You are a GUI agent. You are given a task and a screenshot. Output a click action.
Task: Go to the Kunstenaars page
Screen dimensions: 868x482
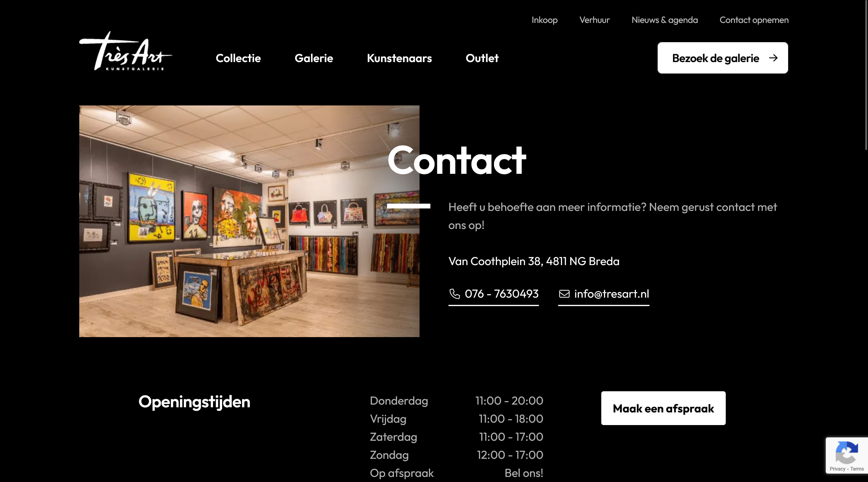point(399,58)
